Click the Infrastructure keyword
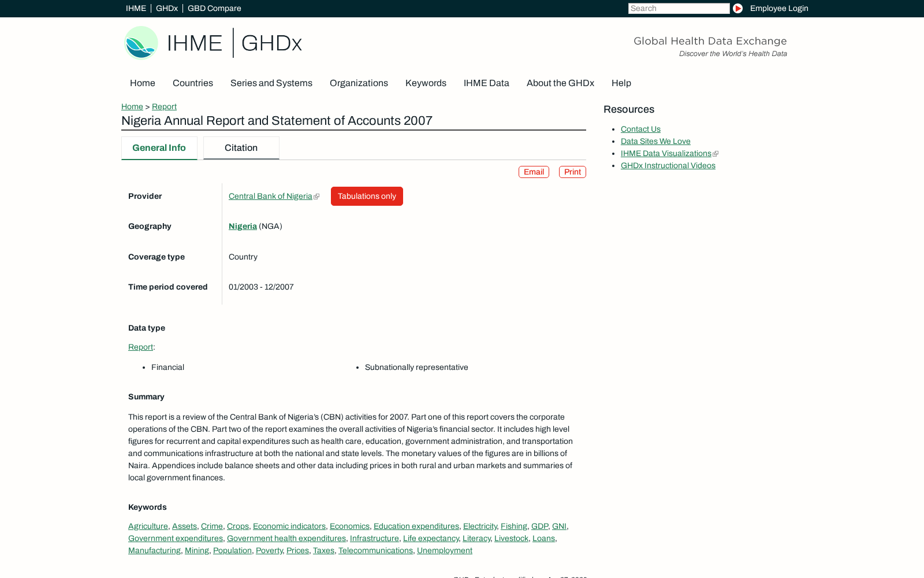This screenshot has width=924, height=578. pos(374,539)
